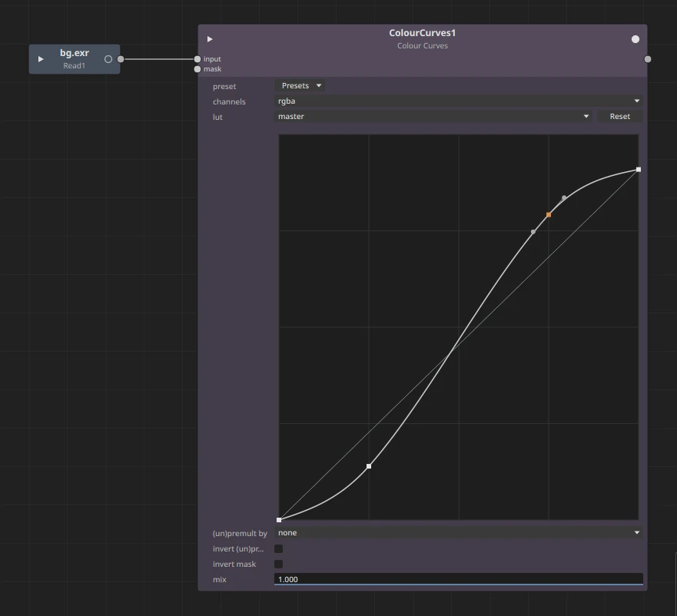This screenshot has width=677, height=616.
Task: Expand the bg.exr Read1 node triangle
Action: 41,59
